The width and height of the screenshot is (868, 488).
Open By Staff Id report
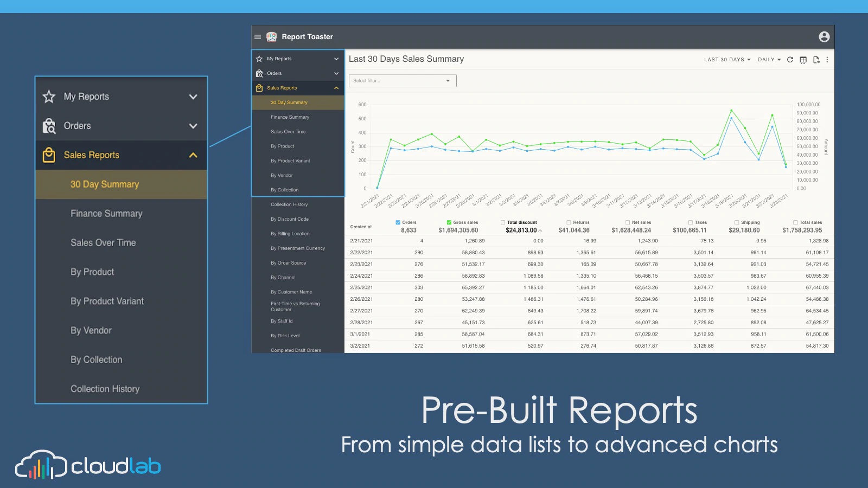[x=298, y=321]
